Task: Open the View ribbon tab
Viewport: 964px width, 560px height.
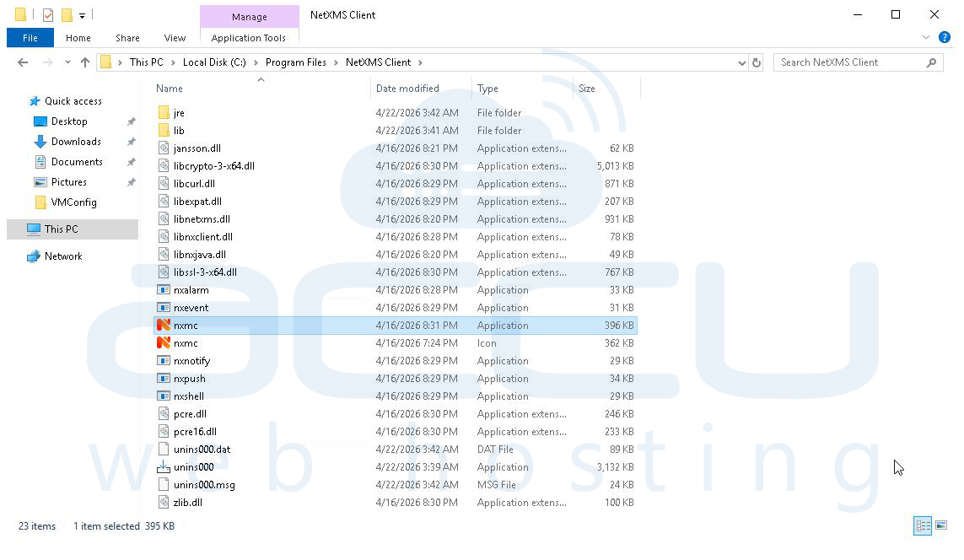Action: (x=175, y=37)
